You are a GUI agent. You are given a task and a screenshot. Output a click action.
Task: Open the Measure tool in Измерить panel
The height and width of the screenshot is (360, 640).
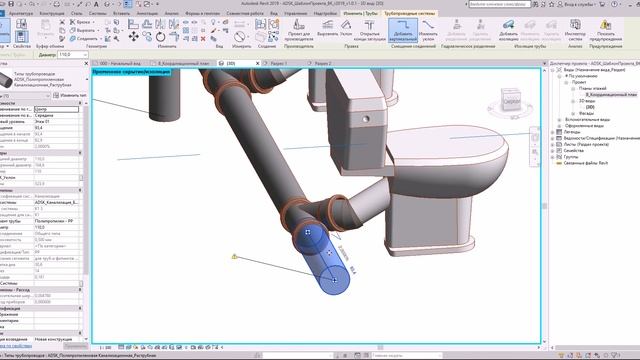240,37
